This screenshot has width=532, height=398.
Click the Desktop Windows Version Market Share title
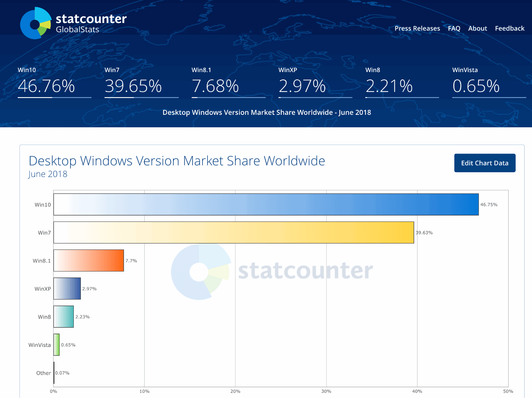click(177, 161)
